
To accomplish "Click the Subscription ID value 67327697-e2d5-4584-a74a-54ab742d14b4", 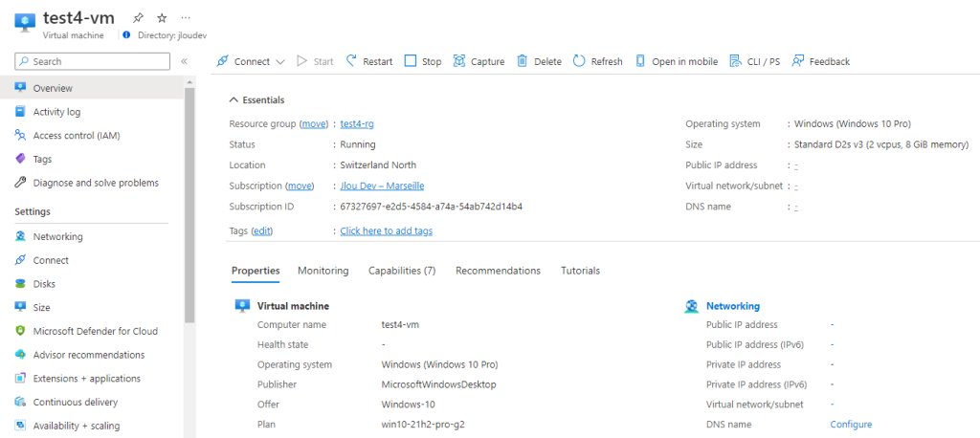I will (432, 207).
